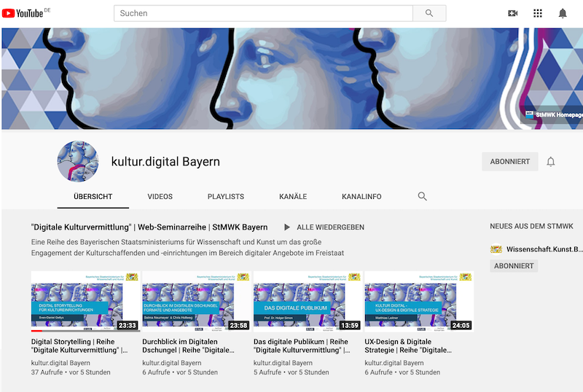Switch to the Kanalinfo tab

coord(361,197)
